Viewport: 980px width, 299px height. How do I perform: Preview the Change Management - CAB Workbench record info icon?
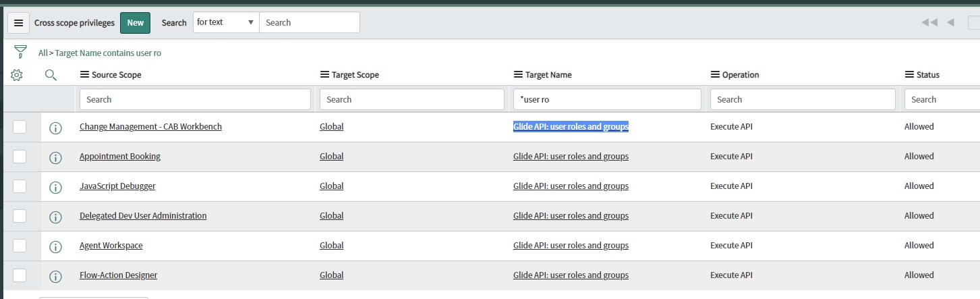[x=56, y=128]
